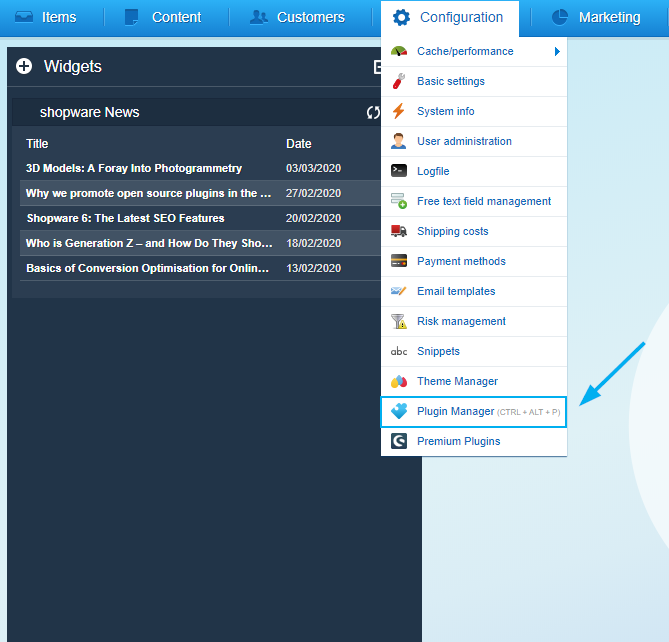This screenshot has height=642, width=669.
Task: Select Basic settings from Configuration menu
Action: 474,81
